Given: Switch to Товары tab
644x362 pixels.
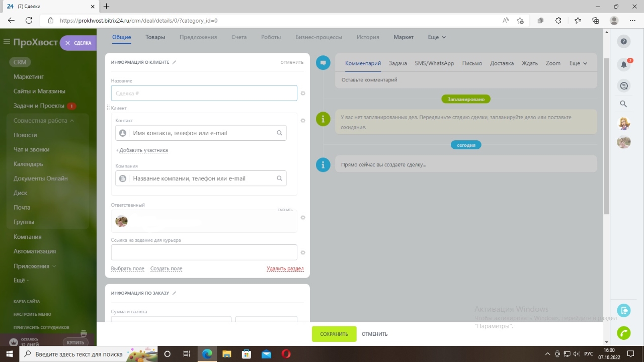Looking at the screenshot, I should point(155,37).
